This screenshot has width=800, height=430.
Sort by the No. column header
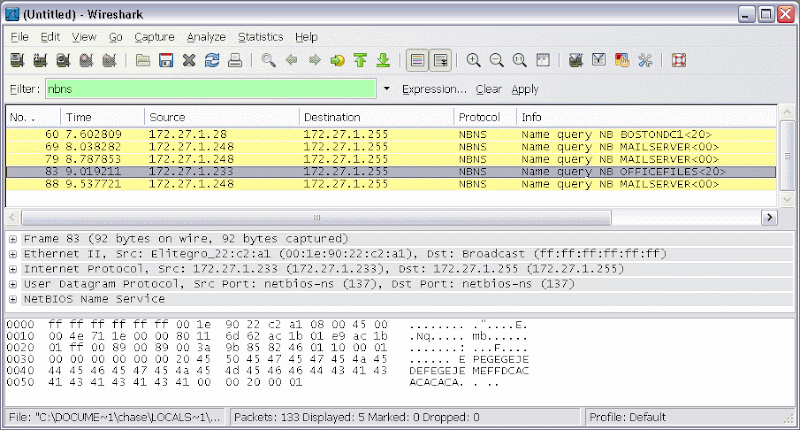click(33, 117)
